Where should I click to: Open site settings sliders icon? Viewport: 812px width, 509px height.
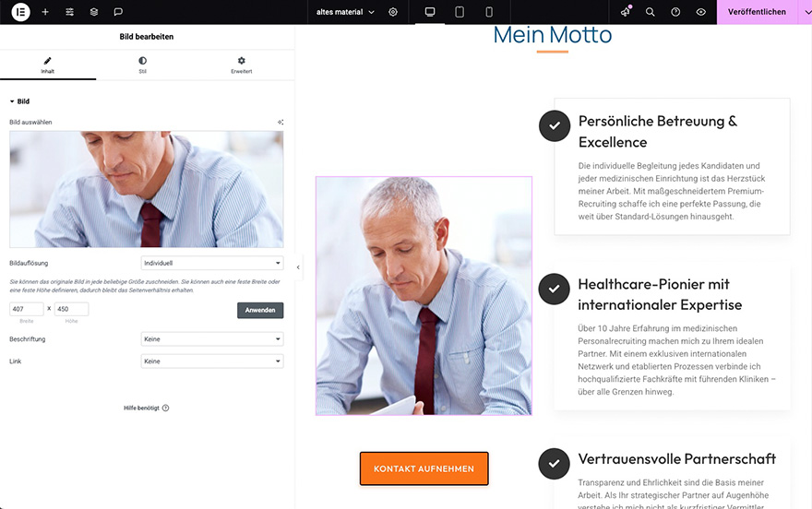69,11
